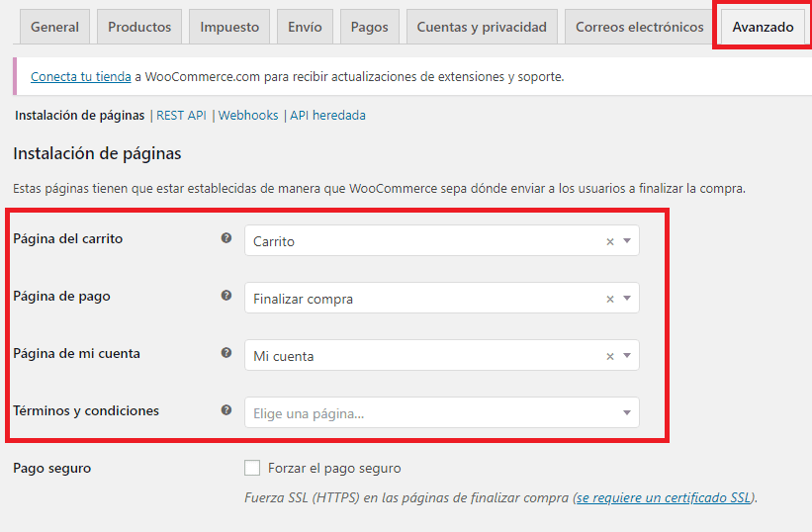Expand the Mi cuenta dropdown arrow
This screenshot has height=532, width=812.
(x=627, y=356)
